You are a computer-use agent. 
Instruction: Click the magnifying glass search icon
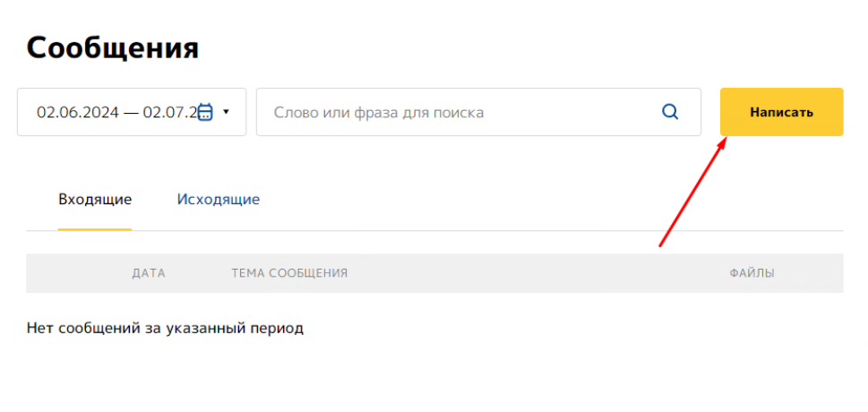coord(670,112)
